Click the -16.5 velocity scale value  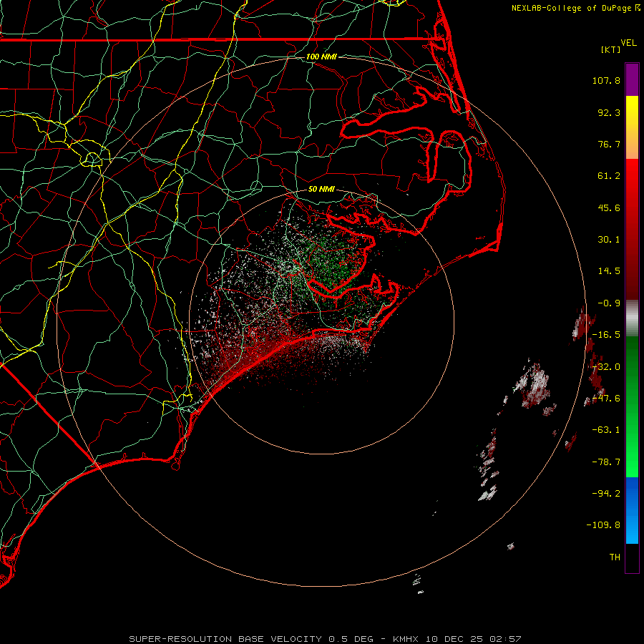pyautogui.click(x=606, y=335)
